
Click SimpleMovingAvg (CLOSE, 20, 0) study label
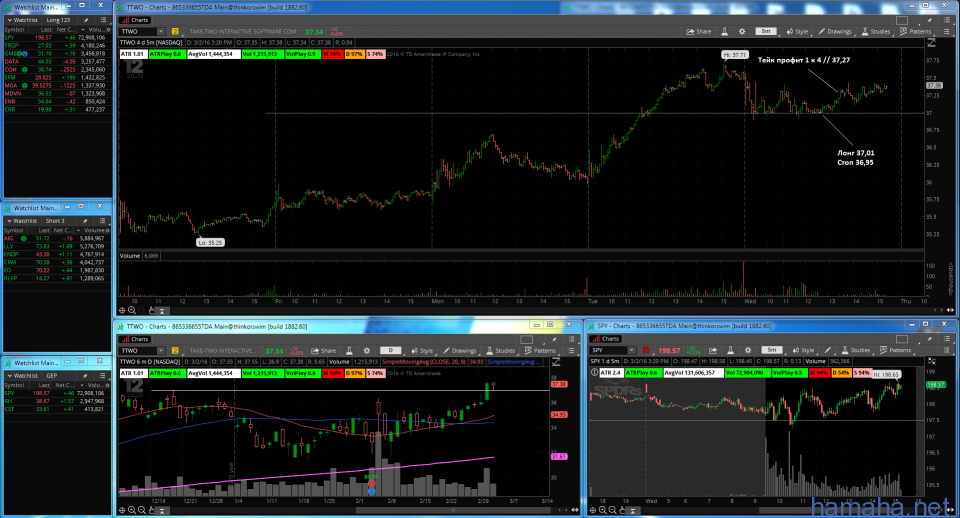point(424,362)
